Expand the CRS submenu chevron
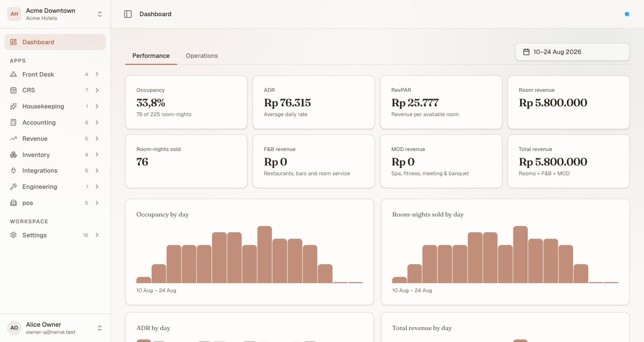 click(97, 90)
